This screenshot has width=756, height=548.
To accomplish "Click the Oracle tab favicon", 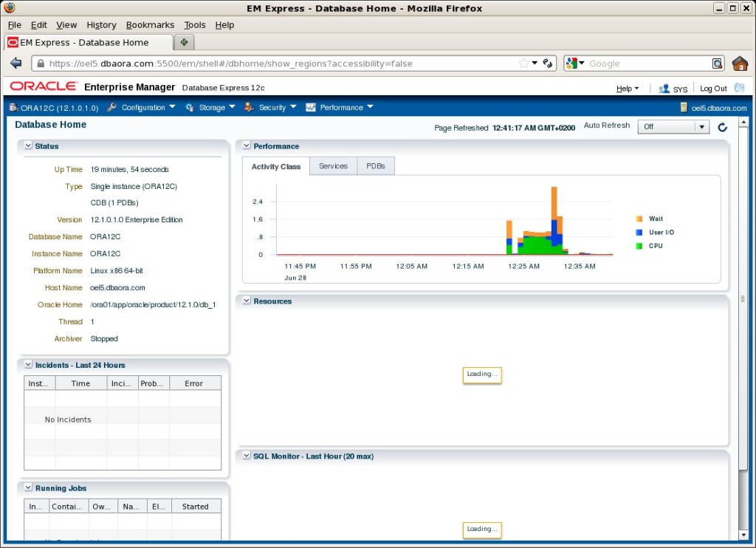I will (13, 42).
